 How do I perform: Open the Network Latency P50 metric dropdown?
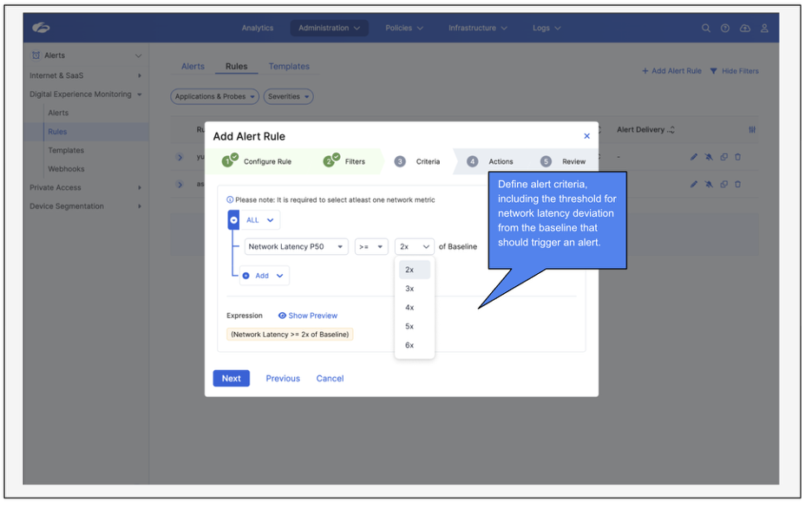pyautogui.click(x=296, y=247)
